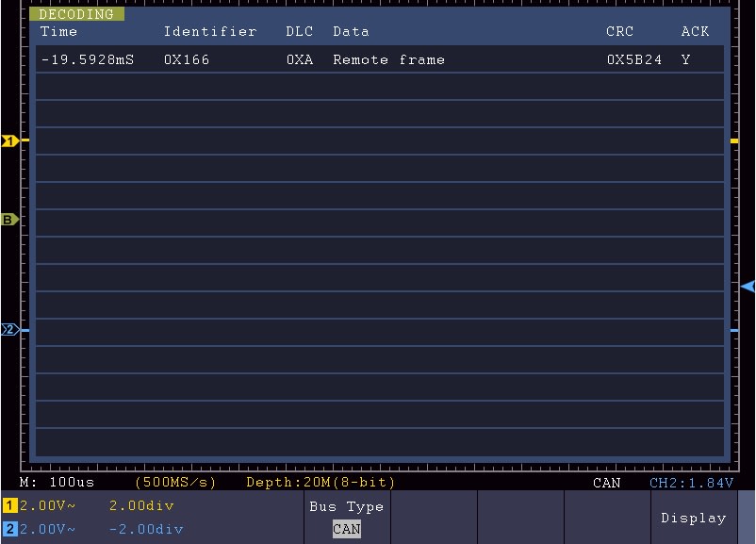Image resolution: width=756 pixels, height=544 pixels.
Task: Select the yellow channel 1 badge
Action: [9, 506]
